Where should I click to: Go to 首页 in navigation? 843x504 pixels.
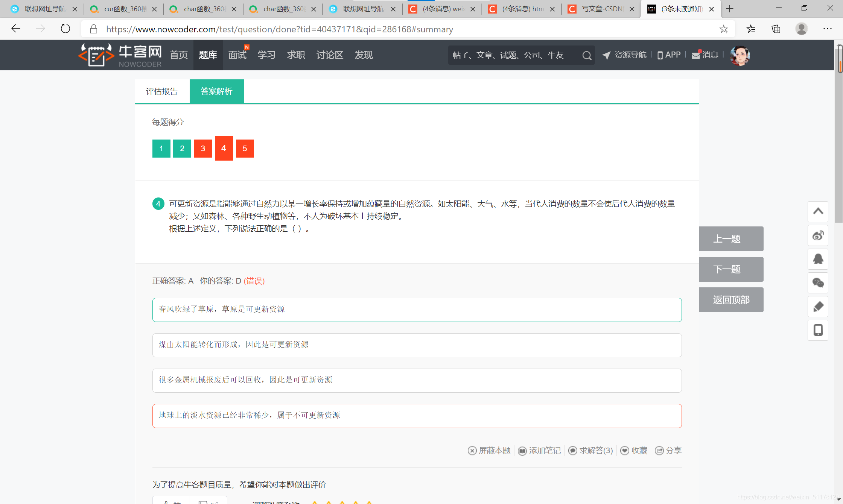tap(179, 55)
